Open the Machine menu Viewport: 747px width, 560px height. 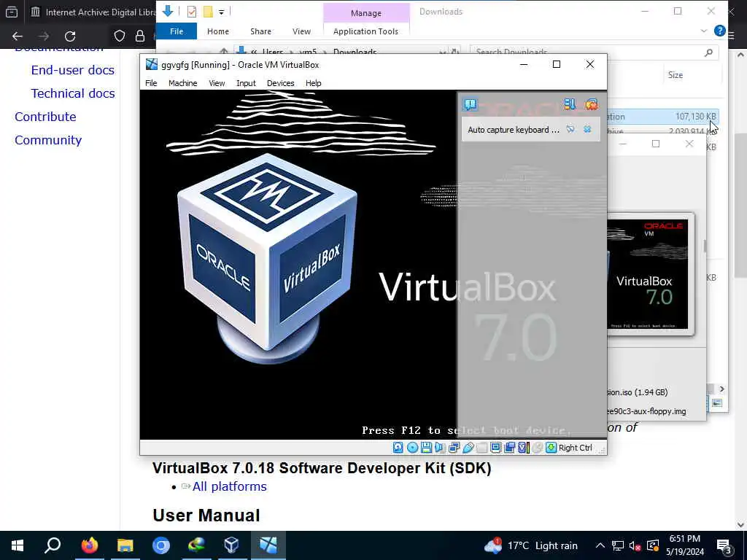[182, 83]
